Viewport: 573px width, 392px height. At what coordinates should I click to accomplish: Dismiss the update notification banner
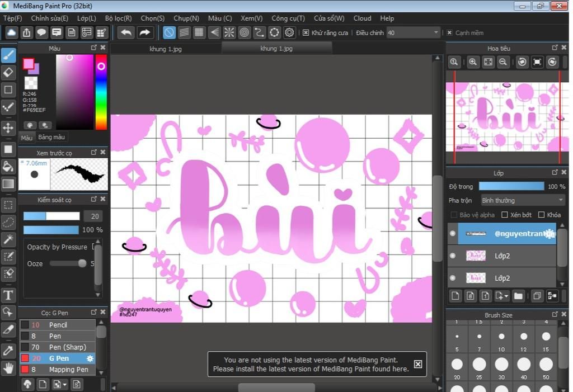(417, 364)
